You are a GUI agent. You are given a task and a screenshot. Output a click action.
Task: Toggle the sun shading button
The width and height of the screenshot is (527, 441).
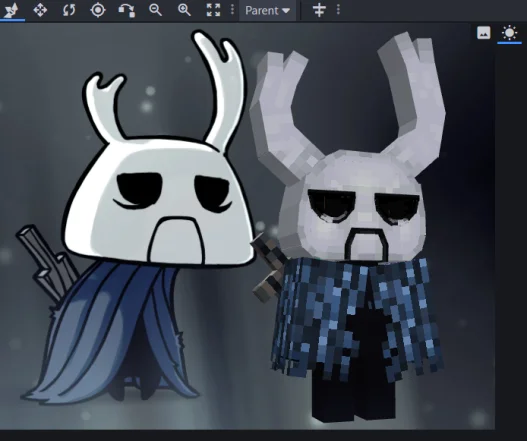pos(509,33)
